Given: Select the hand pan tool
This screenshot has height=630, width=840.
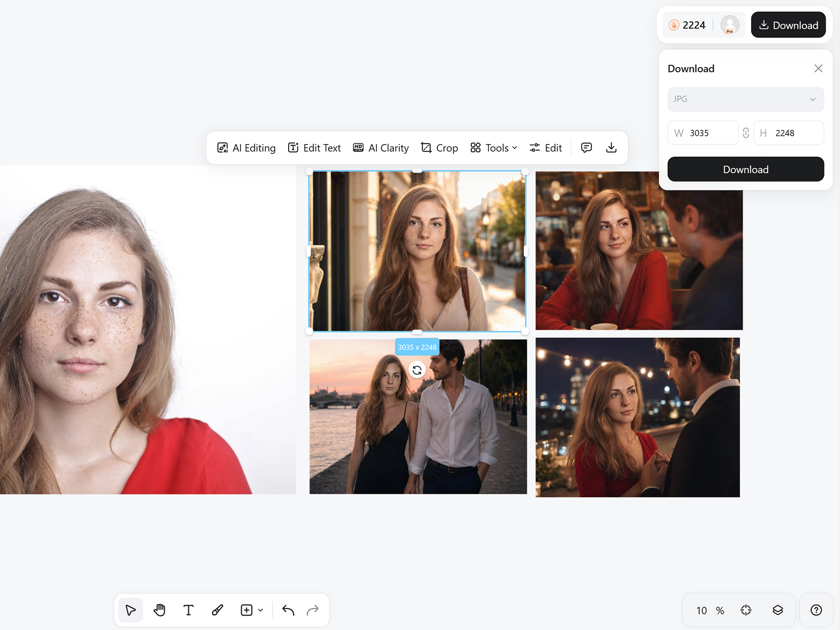Looking at the screenshot, I should [160, 610].
